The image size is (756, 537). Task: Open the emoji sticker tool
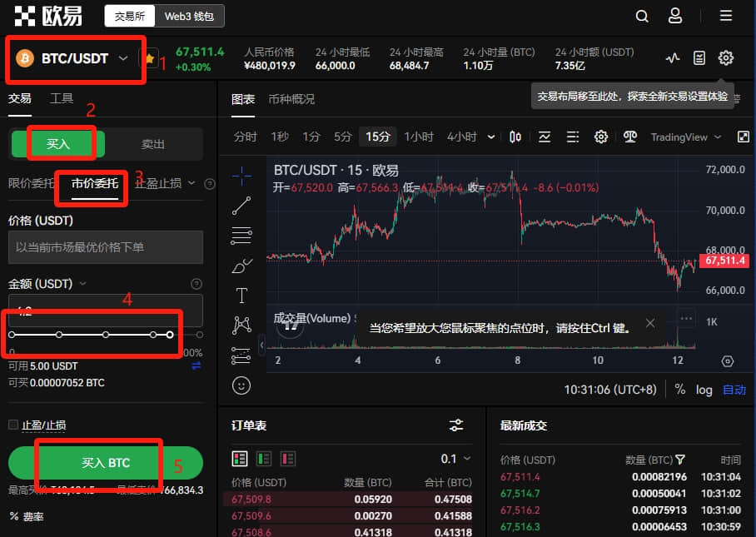[x=241, y=385]
